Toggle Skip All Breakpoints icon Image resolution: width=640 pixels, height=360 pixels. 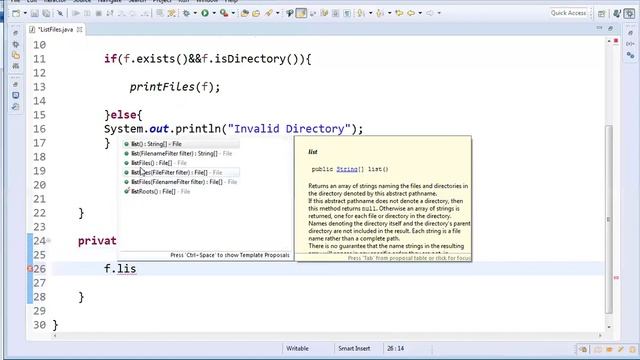tap(60, 13)
